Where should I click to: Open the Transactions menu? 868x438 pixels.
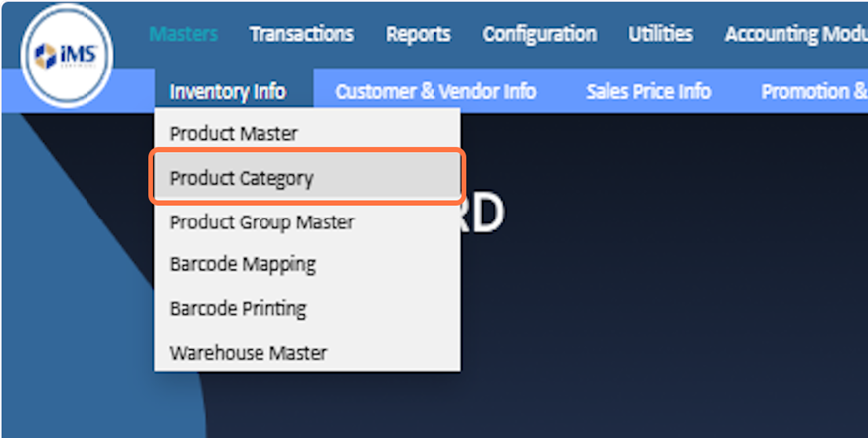coord(301,34)
